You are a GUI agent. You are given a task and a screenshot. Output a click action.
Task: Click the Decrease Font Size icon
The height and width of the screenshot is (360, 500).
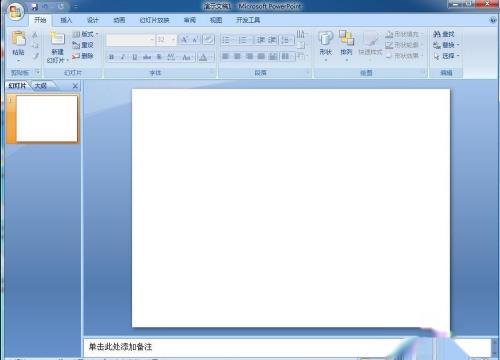(x=195, y=40)
